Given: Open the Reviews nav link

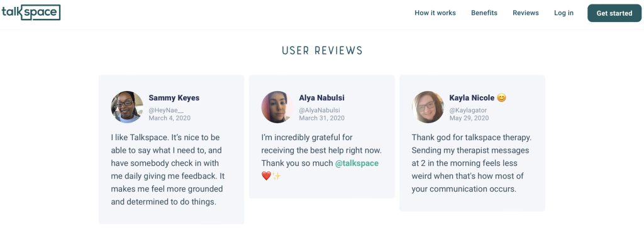Looking at the screenshot, I should click(526, 13).
